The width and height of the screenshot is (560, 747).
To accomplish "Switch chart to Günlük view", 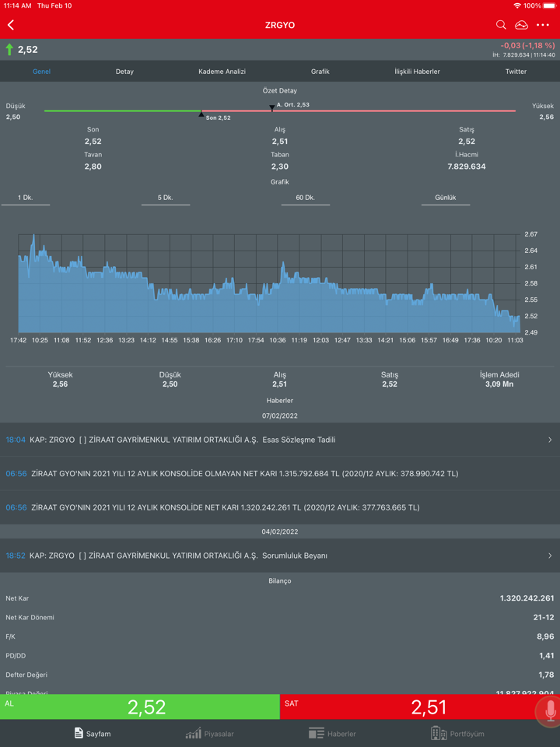I will 445,198.
